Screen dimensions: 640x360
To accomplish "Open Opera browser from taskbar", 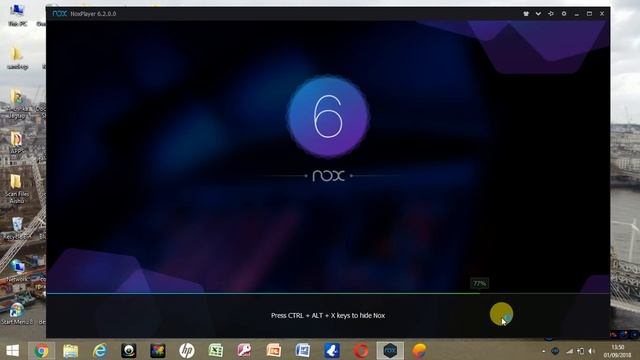I will (361, 351).
